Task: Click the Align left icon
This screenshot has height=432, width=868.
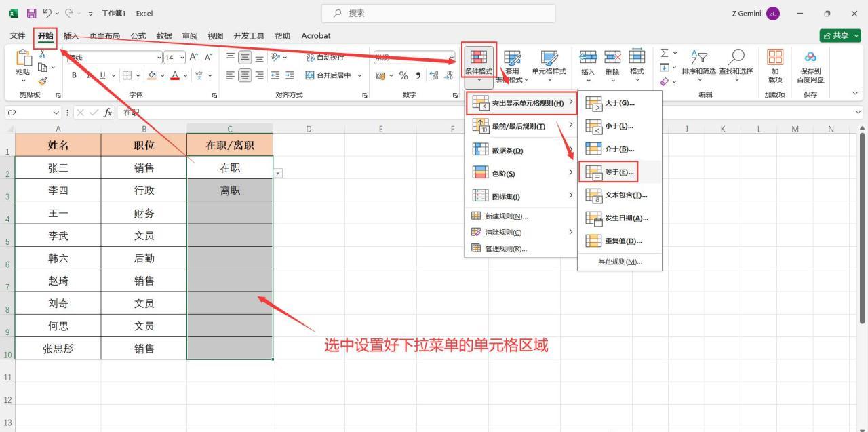Action: pos(231,75)
